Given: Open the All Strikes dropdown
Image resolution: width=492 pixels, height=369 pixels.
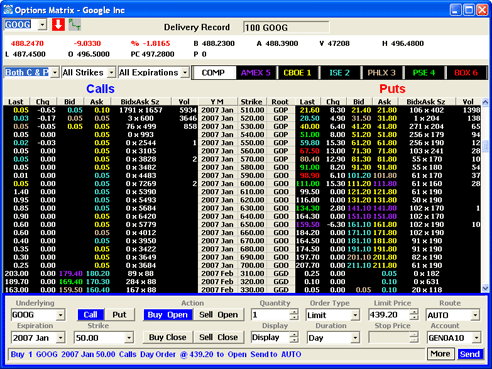Looking at the screenshot, I should [x=112, y=72].
